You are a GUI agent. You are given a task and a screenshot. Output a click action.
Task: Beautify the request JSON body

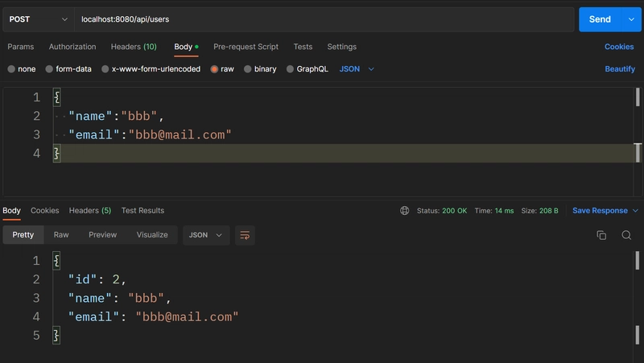coord(620,69)
